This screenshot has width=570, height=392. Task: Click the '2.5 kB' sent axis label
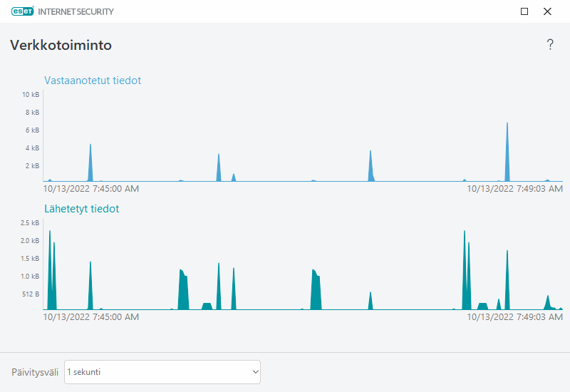click(30, 223)
